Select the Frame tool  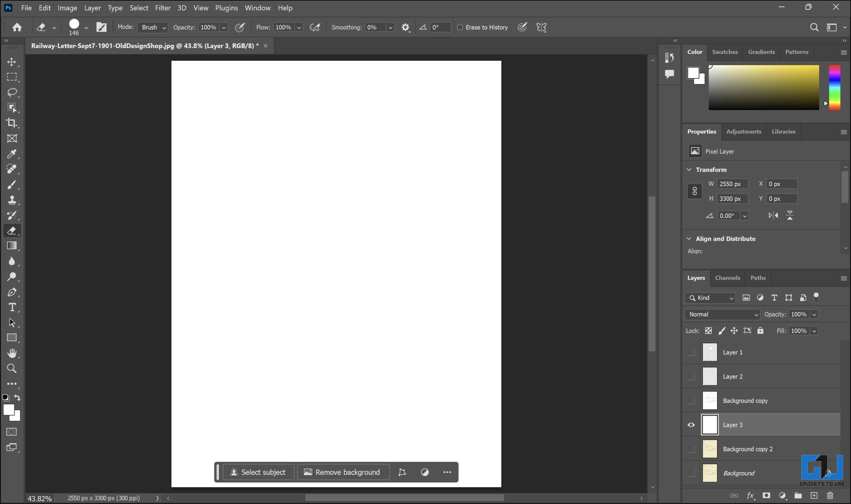coord(12,139)
